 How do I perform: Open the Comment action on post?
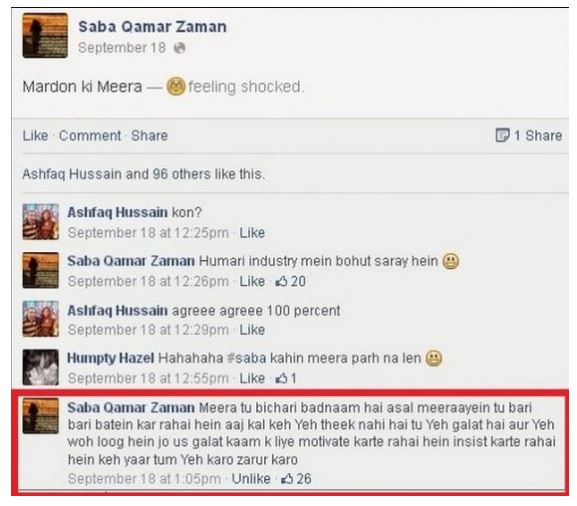click(90, 136)
